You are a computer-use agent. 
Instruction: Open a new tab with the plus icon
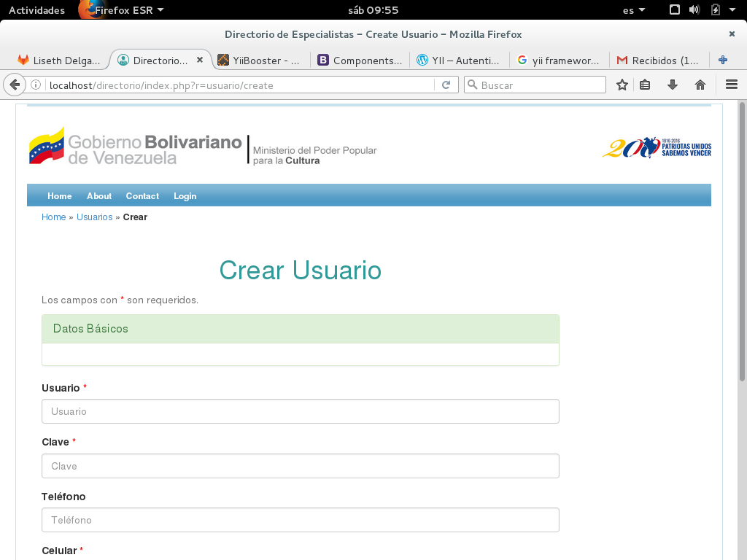point(723,61)
